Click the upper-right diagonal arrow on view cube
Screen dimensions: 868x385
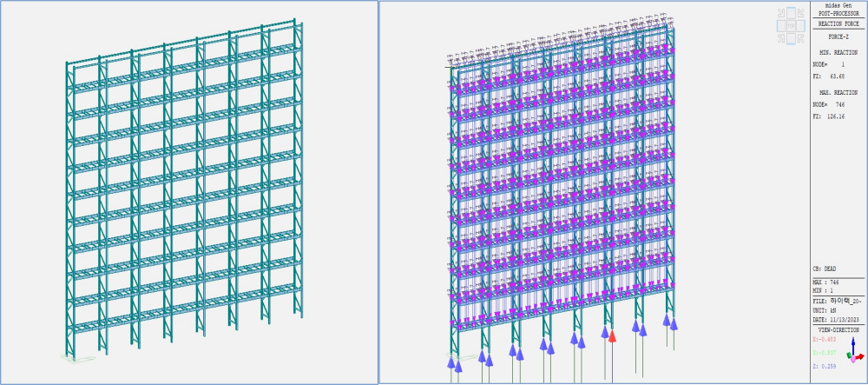pyautogui.click(x=800, y=13)
